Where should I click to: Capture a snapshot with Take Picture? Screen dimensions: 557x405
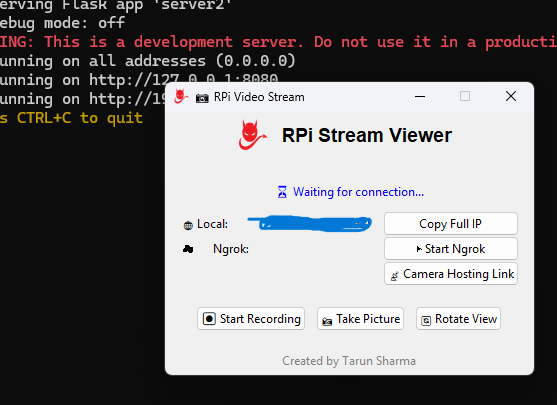coord(360,319)
